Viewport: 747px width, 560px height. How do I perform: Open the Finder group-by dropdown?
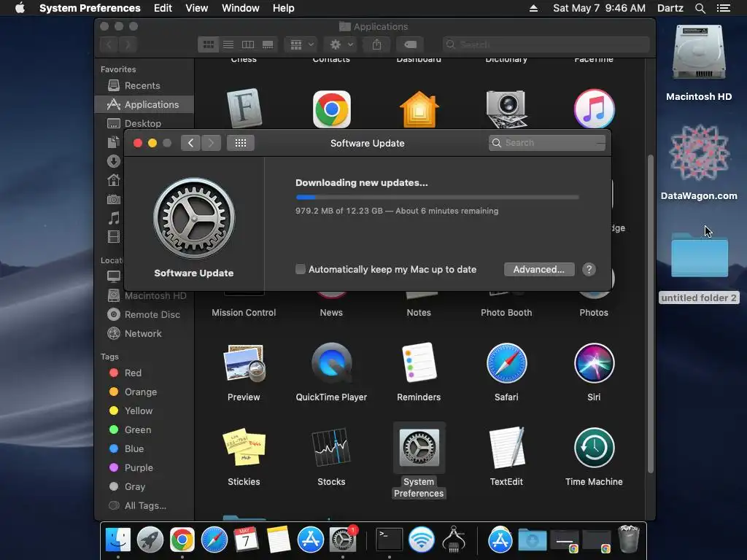point(301,44)
